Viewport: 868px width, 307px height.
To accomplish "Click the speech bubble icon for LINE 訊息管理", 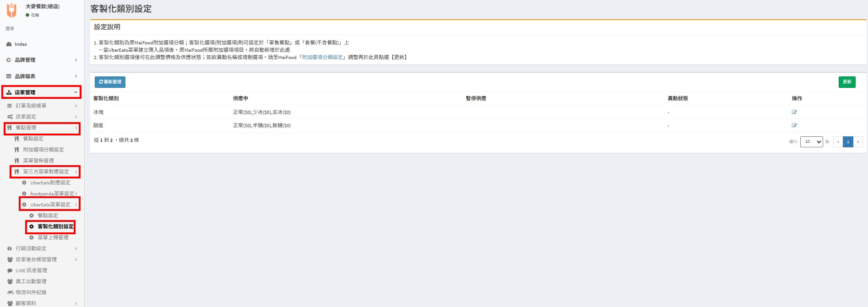I will (10, 270).
